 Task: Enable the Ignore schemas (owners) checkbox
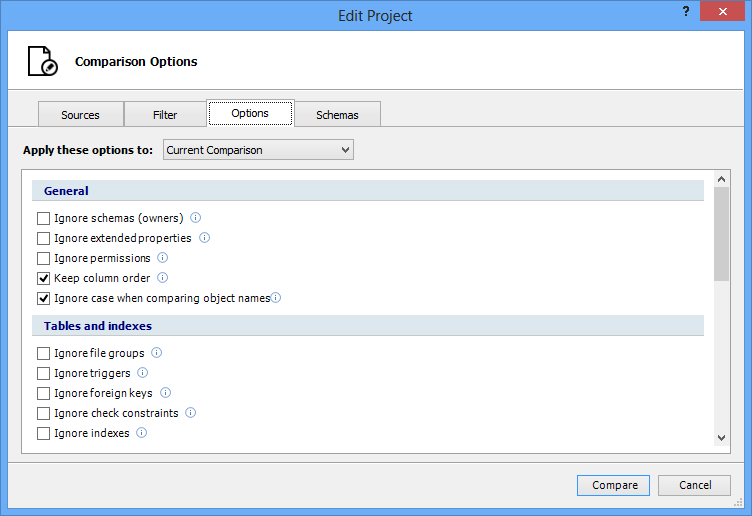(43, 218)
